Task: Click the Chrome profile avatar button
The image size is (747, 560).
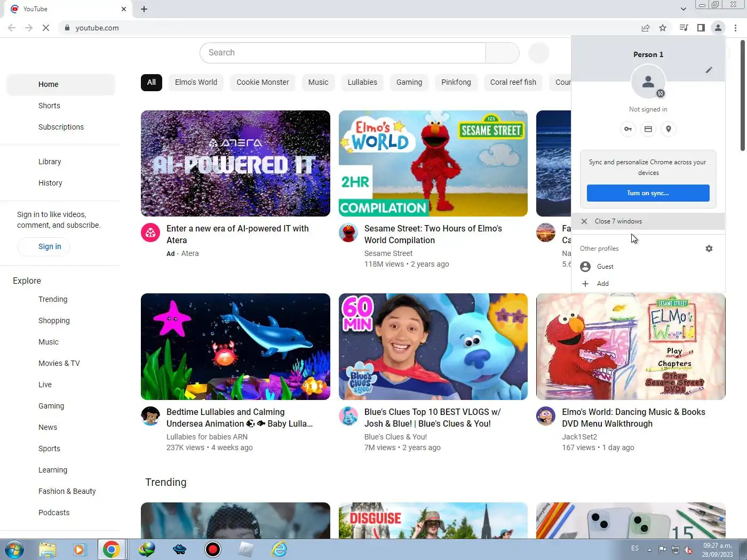Action: pyautogui.click(x=718, y=28)
